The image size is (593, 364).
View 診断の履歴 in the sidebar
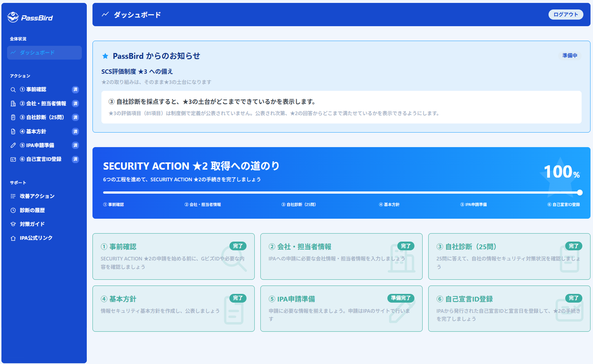click(x=44, y=210)
